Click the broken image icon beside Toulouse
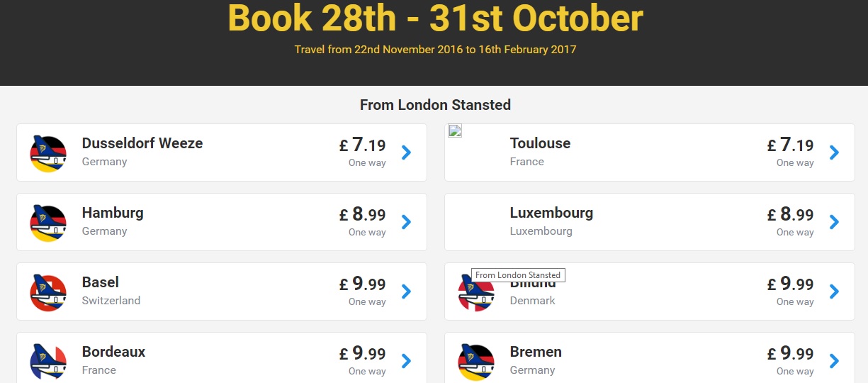The image size is (868, 383). (455, 131)
